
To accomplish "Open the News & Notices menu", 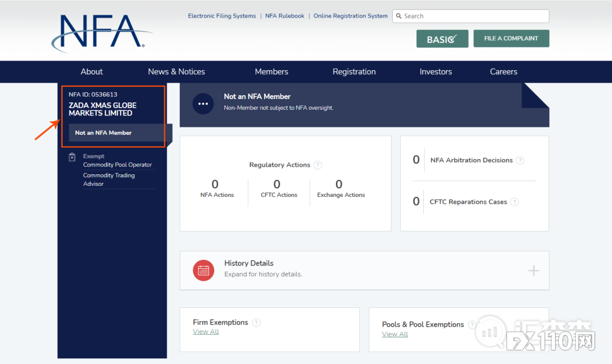I will [x=176, y=72].
